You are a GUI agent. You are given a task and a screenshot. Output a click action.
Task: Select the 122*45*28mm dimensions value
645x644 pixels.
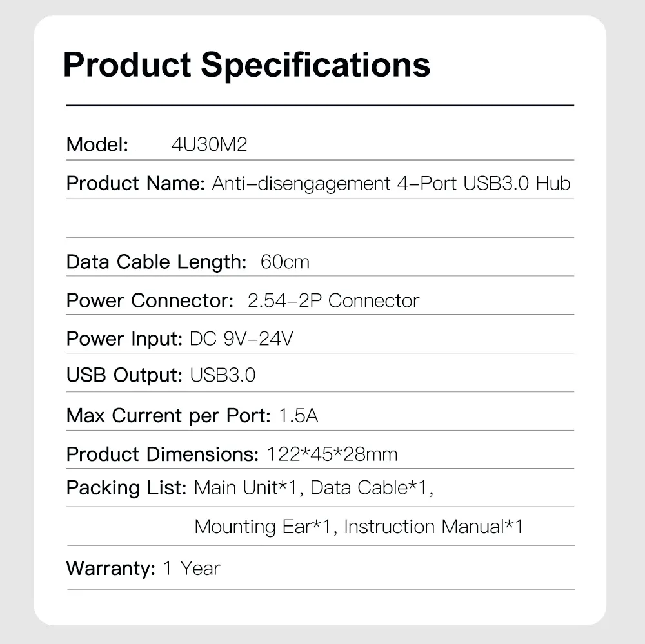pos(332,454)
